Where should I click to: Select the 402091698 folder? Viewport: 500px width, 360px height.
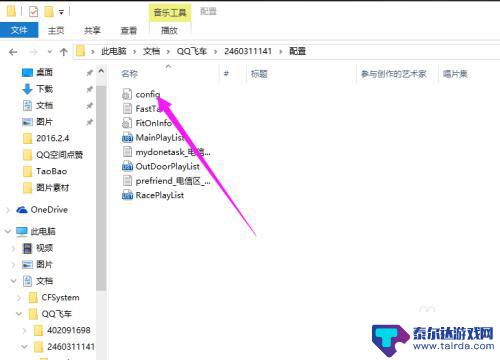pyautogui.click(x=68, y=330)
